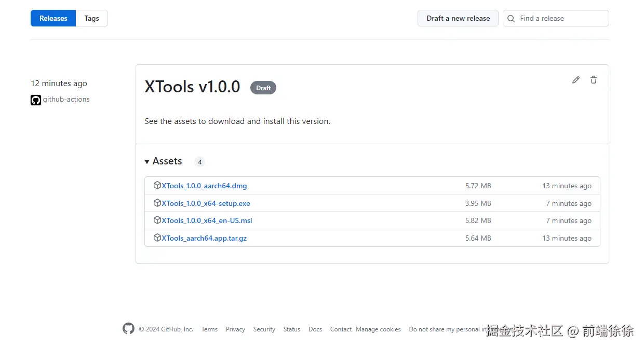Screen dimensions: 644x348
Task: Click the github-actions avatar icon
Action: [x=36, y=100]
